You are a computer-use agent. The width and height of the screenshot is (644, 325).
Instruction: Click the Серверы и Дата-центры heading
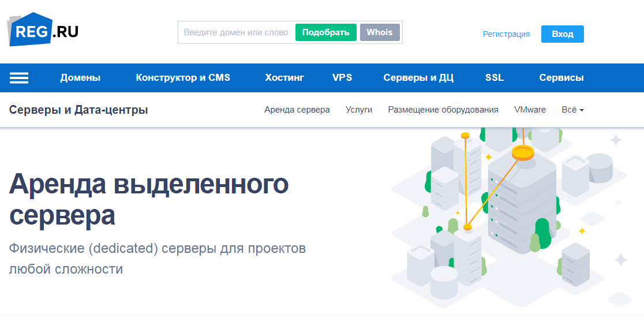[x=78, y=110]
